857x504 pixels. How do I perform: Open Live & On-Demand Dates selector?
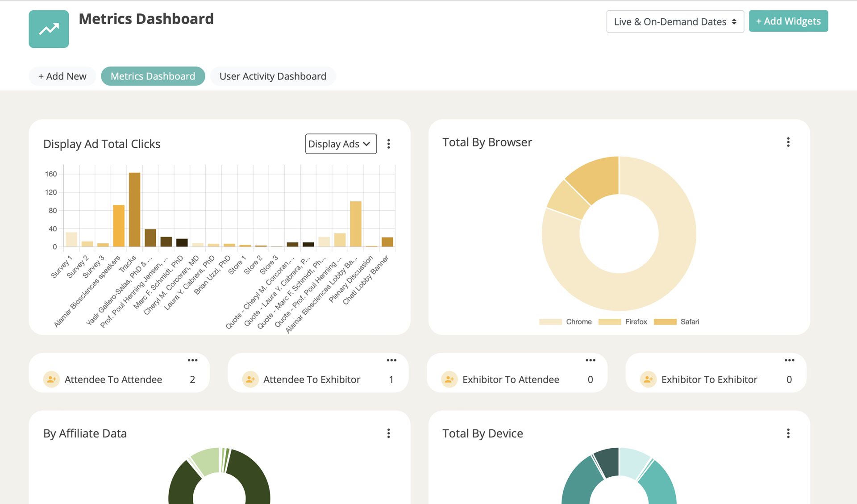point(674,21)
